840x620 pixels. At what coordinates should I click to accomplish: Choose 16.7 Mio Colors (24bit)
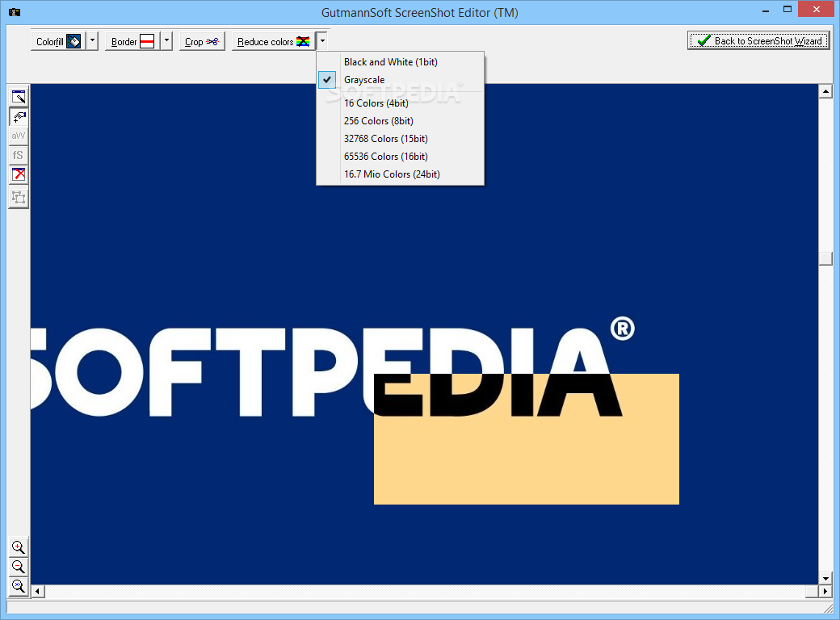(x=400, y=174)
